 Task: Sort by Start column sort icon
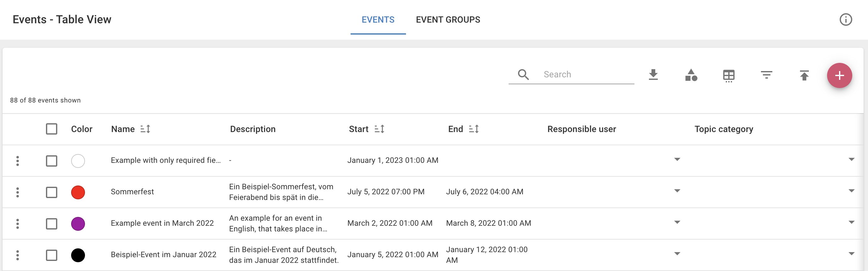pos(379,129)
